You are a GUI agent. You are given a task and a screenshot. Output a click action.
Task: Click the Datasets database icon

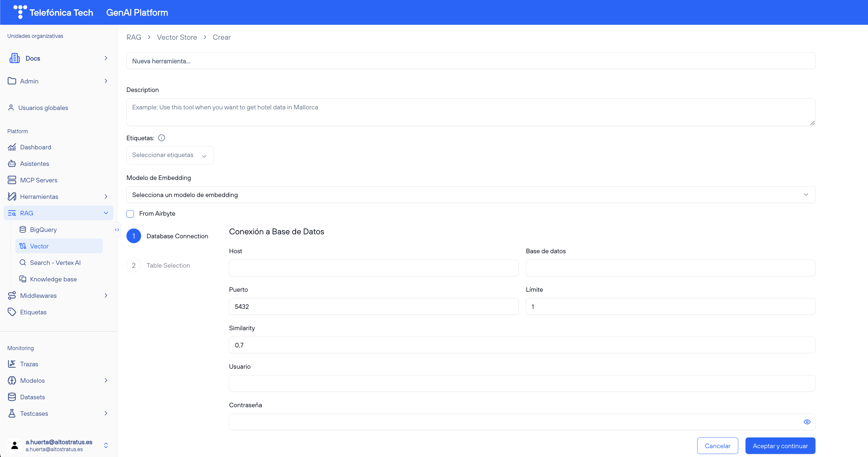pyautogui.click(x=12, y=397)
